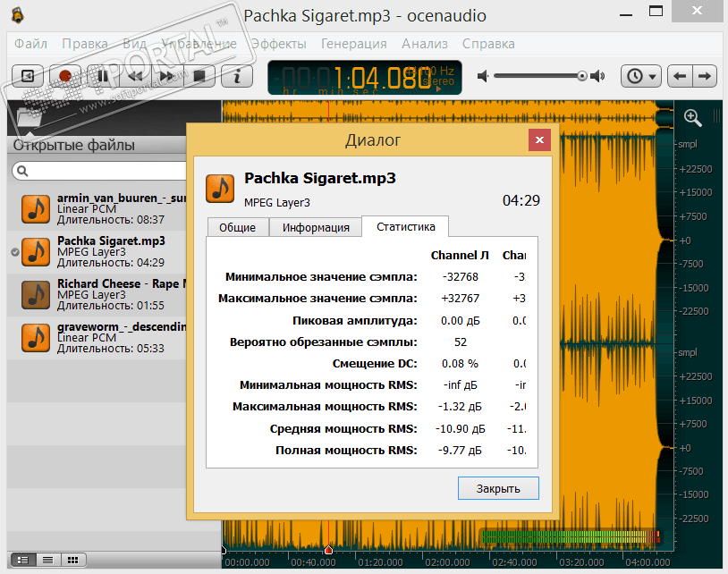The height and width of the screenshot is (574, 728).
Task: Click the Channel Л column header
Action: point(460,255)
